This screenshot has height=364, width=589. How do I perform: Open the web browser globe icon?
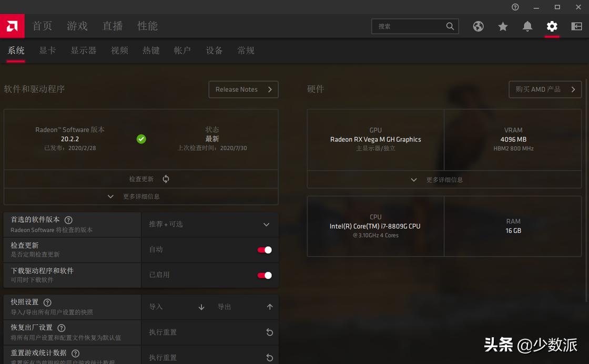[478, 26]
